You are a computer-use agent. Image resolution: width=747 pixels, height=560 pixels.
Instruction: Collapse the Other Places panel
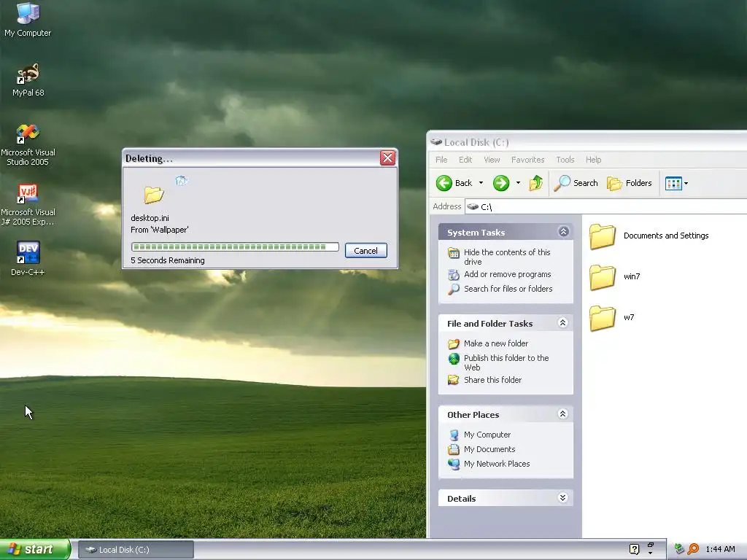tap(562, 414)
